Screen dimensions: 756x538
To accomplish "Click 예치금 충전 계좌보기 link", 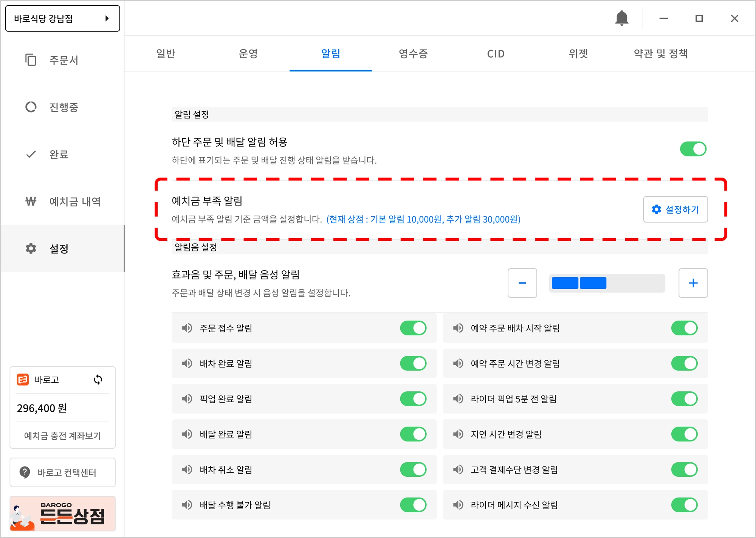I will coord(62,436).
